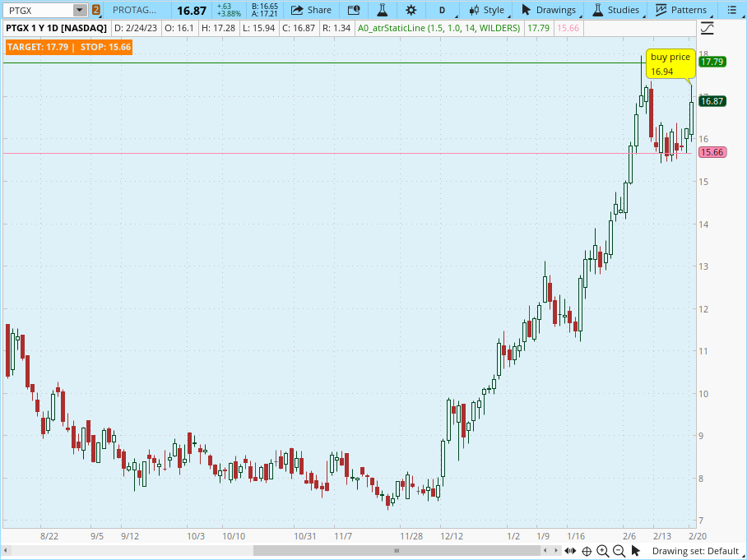This screenshot has height=560, width=747.
Task: Open the Style menu
Action: click(486, 10)
